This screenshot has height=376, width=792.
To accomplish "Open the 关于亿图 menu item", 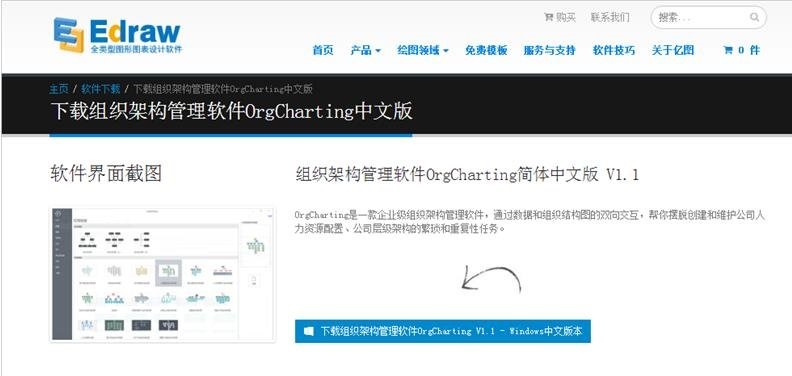I will (x=673, y=50).
